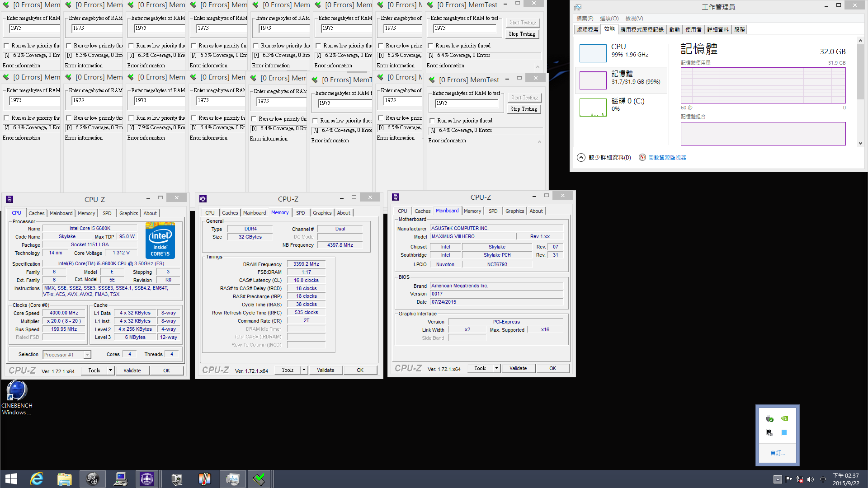
Task: Expand Tools dropdown arrow in the Memory CPU-Z window
Action: click(x=304, y=370)
